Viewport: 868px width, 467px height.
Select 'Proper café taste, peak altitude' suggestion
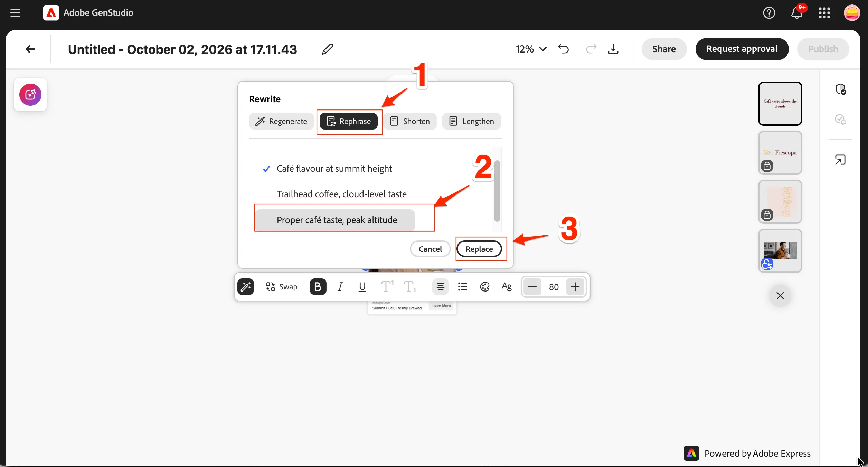[x=335, y=220]
